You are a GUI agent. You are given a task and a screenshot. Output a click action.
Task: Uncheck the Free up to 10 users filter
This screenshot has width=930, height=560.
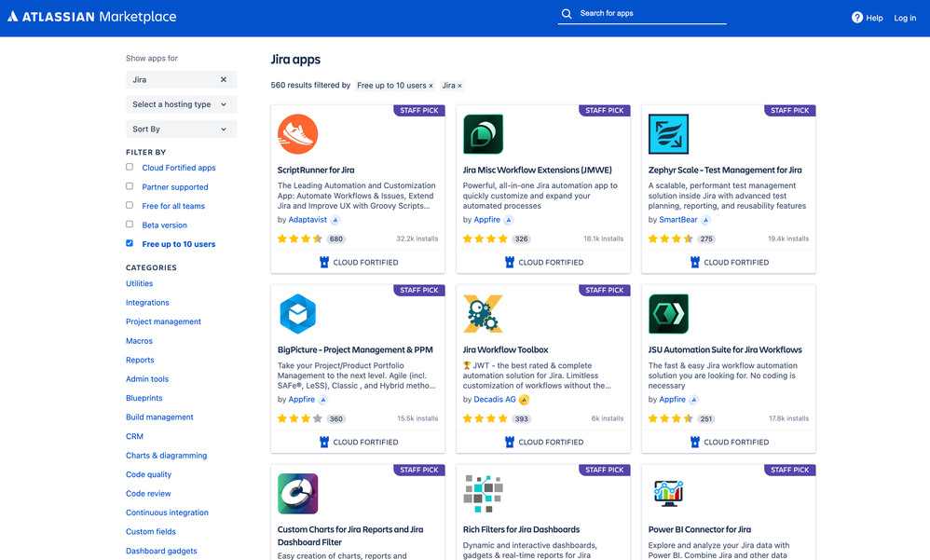[x=130, y=243]
